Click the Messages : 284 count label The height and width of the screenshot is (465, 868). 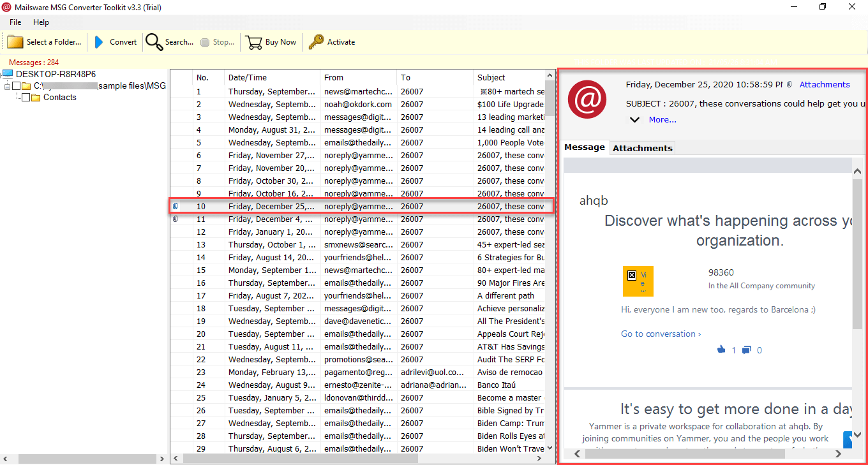[34, 63]
